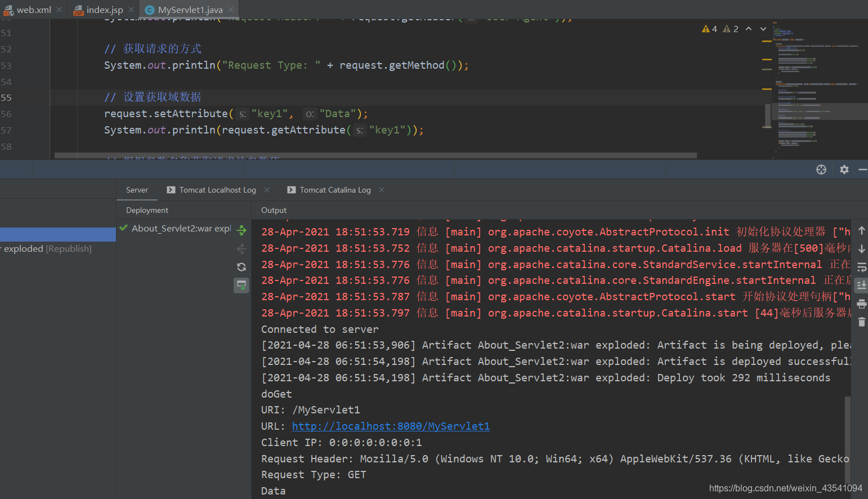868x499 pixels.
Task: Click the Deploy All green arrow icon
Action: click(x=241, y=230)
